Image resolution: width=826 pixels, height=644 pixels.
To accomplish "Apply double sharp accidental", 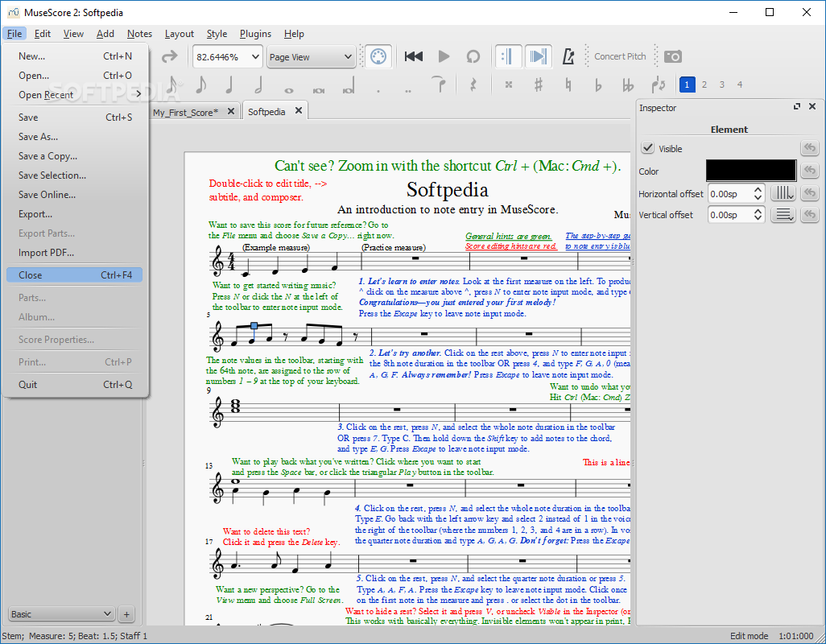I will click(x=508, y=85).
